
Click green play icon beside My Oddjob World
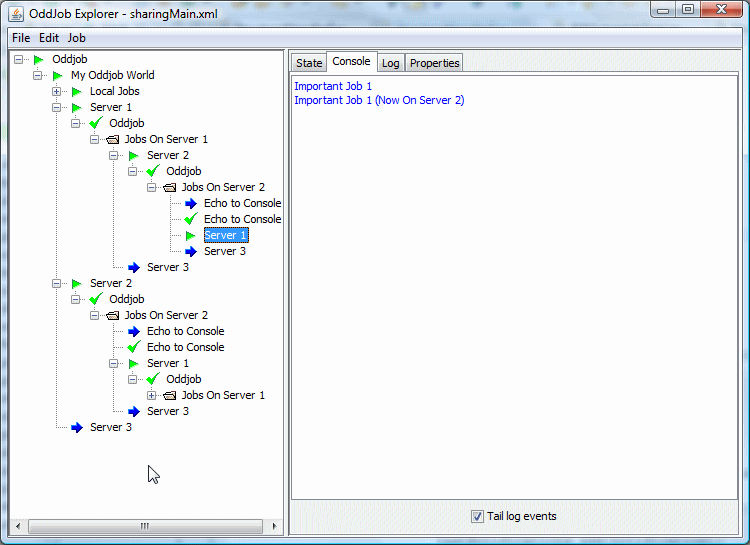pyautogui.click(x=58, y=76)
